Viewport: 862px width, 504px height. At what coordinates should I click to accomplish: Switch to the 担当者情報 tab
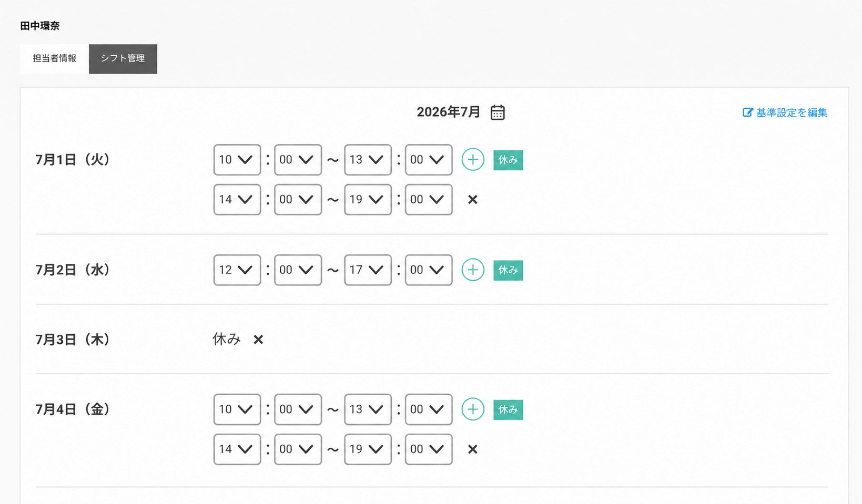pyautogui.click(x=54, y=58)
